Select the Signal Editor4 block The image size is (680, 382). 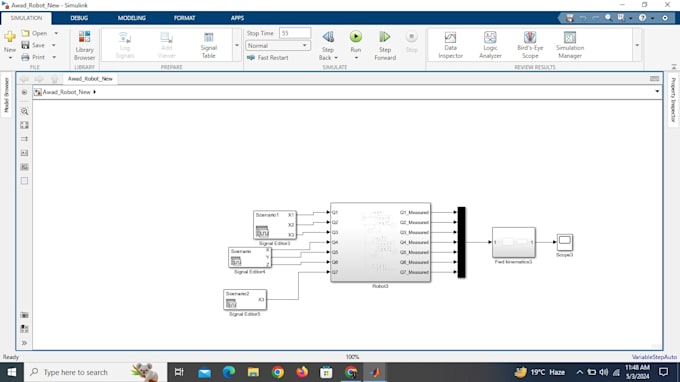pyautogui.click(x=250, y=258)
